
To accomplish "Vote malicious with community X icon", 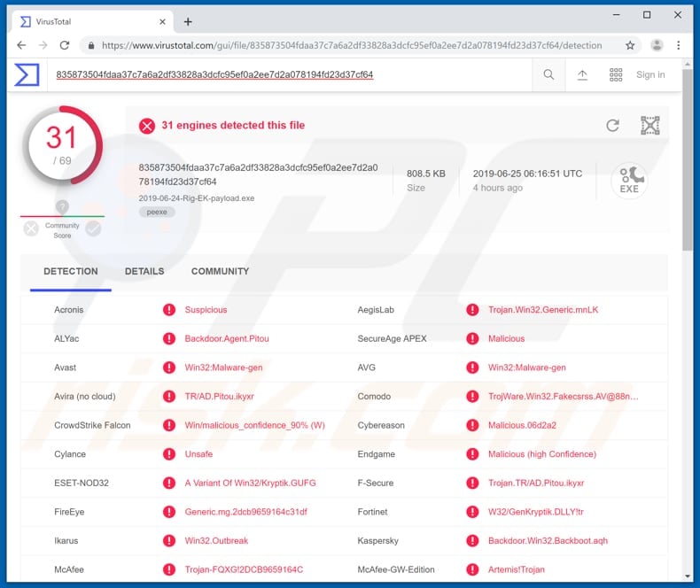I will 31,228.
